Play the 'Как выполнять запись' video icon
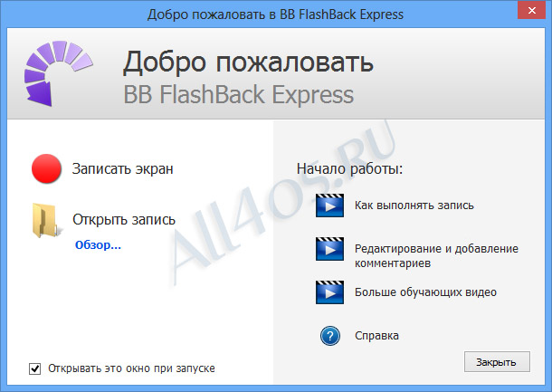The width and height of the screenshot is (552, 392). [329, 206]
